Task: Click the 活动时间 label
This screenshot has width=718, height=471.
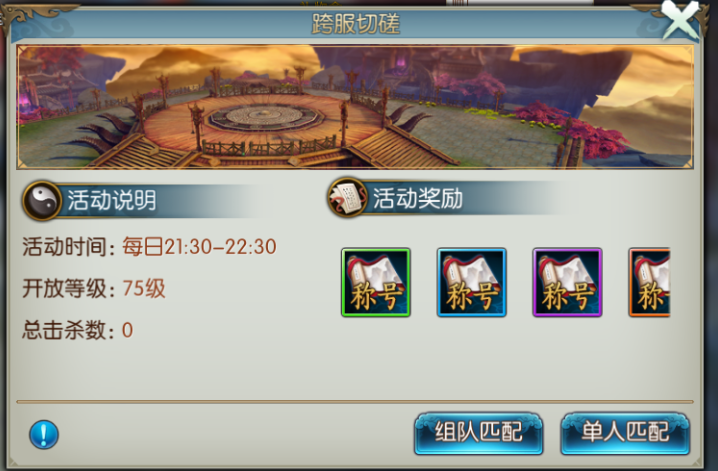Action: 68,247
